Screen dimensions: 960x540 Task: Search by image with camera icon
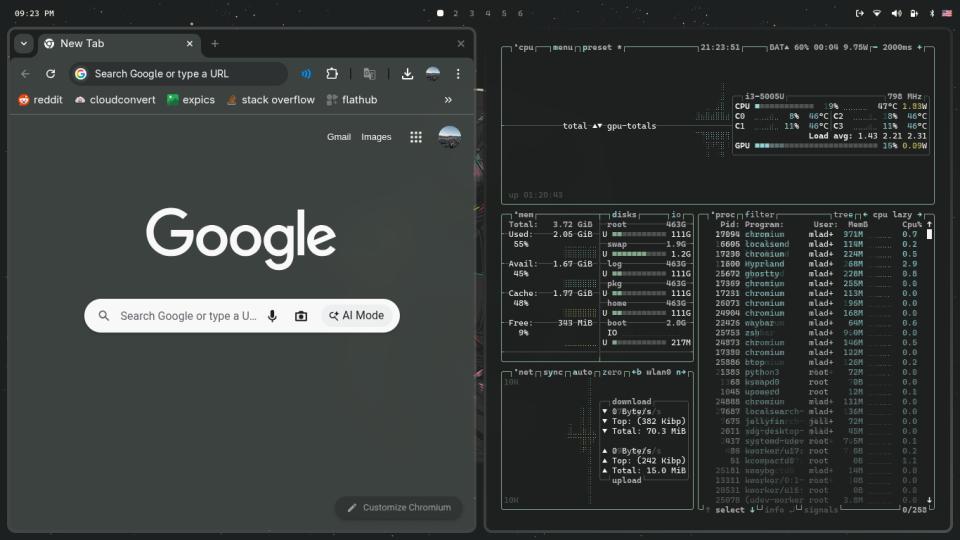[301, 316]
